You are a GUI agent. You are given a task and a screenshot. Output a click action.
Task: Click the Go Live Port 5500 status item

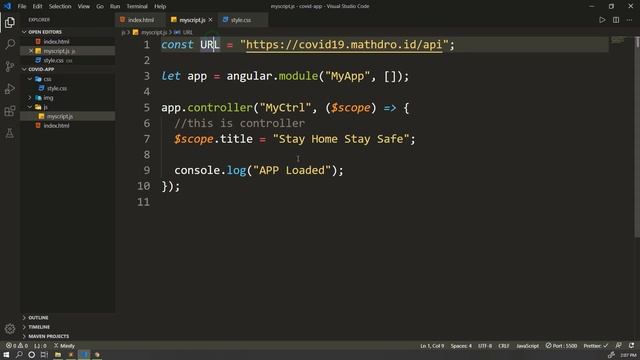[x=561, y=346]
